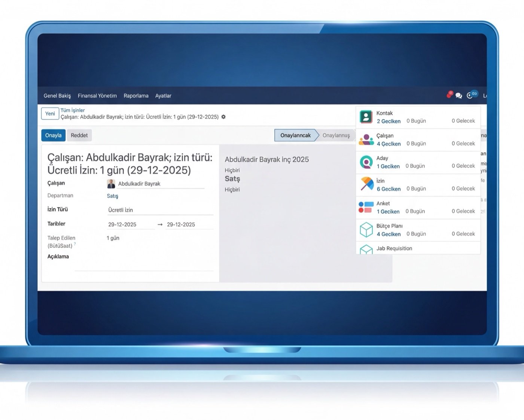Click the Jab Requisition row label
This screenshot has width=524, height=420.
[x=394, y=248]
